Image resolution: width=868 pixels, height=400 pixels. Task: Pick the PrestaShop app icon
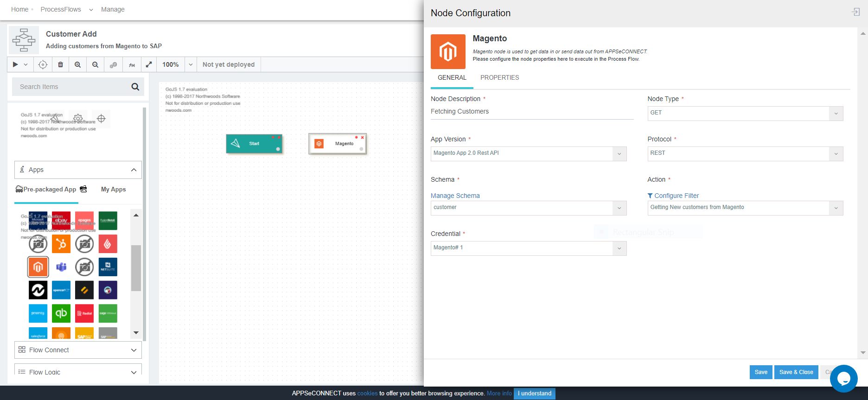(108, 290)
